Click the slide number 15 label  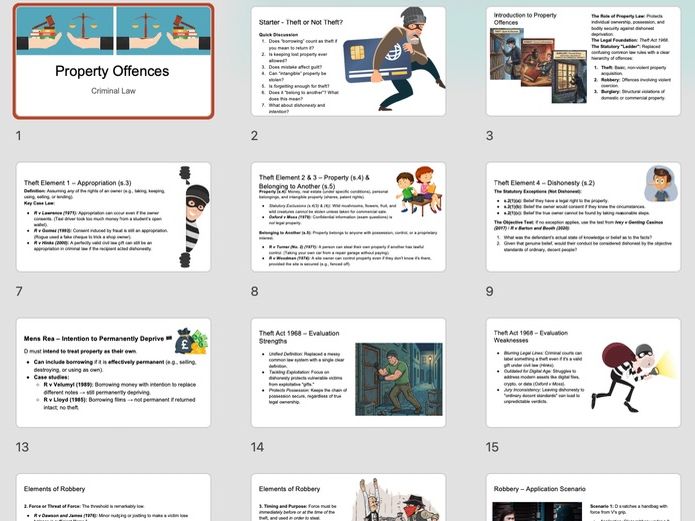492,447
